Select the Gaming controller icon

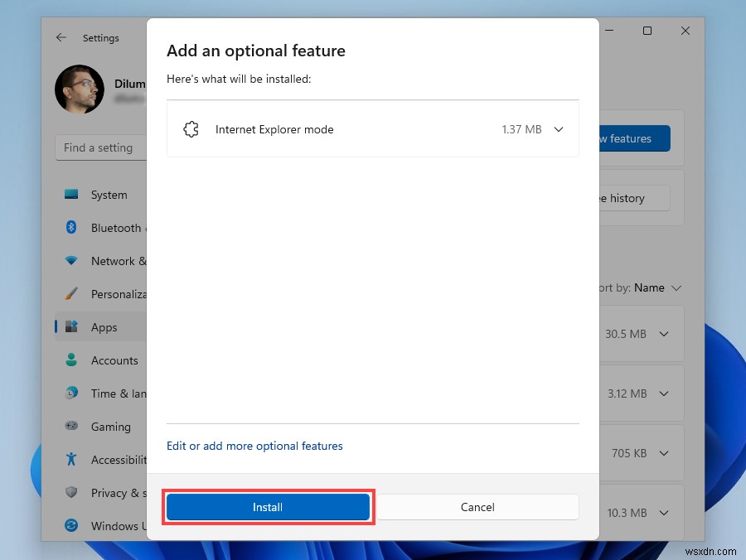71,427
